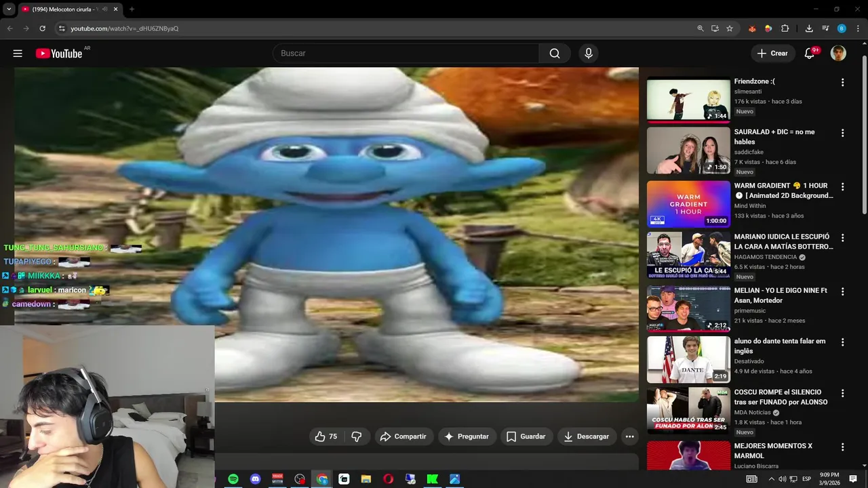Open Discord from the taskbar
This screenshot has width=868, height=488.
255,479
